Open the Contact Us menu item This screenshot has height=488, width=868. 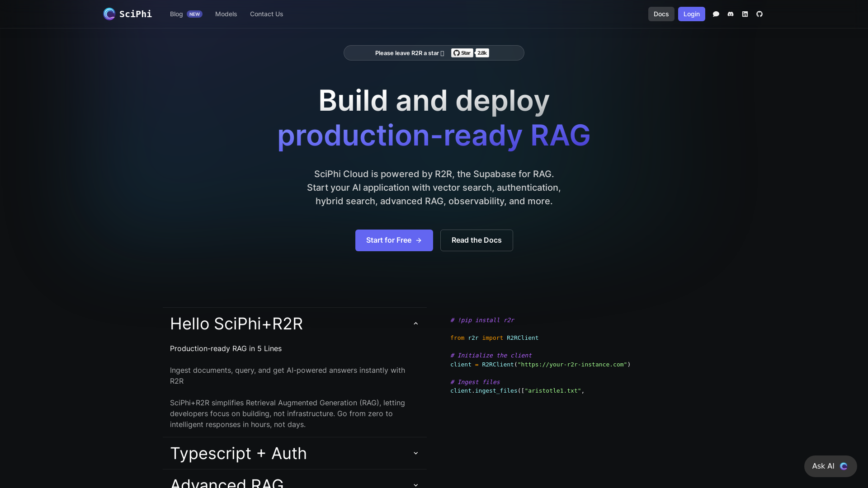point(266,14)
